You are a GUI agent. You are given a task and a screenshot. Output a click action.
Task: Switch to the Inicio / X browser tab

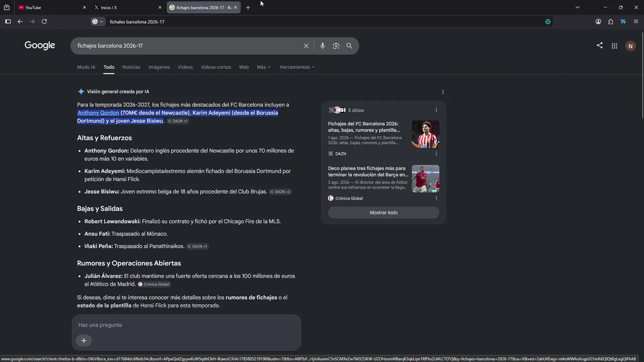click(x=127, y=8)
